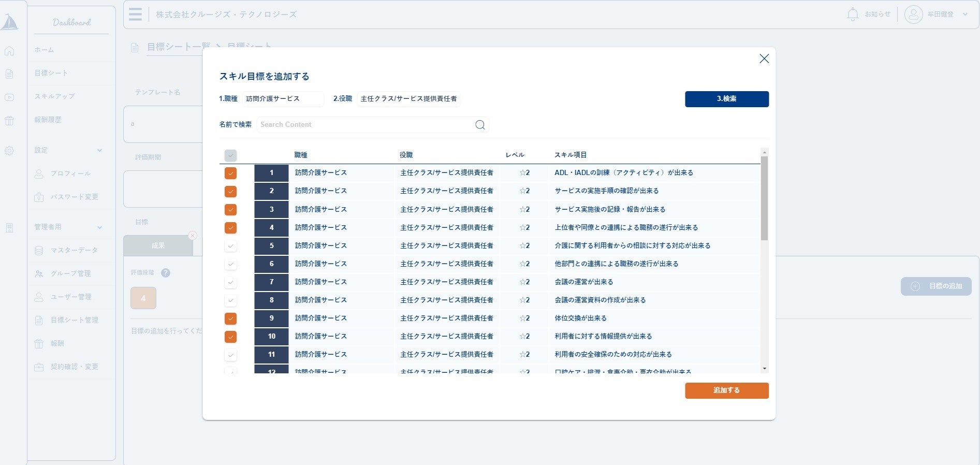Click the ユーザー管理 user icon
The image size is (980, 465).
[x=39, y=297]
